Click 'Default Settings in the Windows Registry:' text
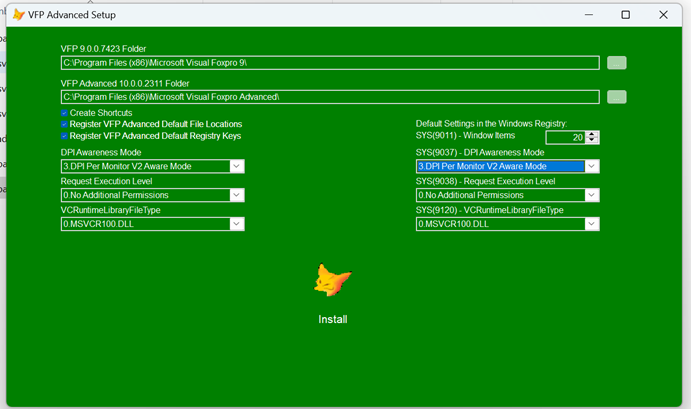The width and height of the screenshot is (691, 409). click(491, 124)
